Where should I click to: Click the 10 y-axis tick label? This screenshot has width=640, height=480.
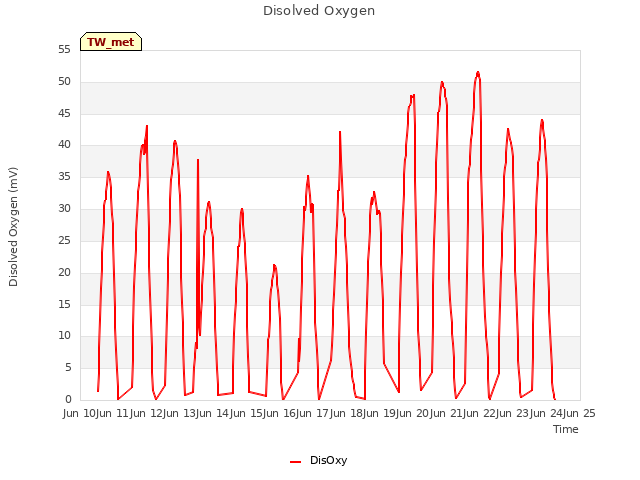64,336
